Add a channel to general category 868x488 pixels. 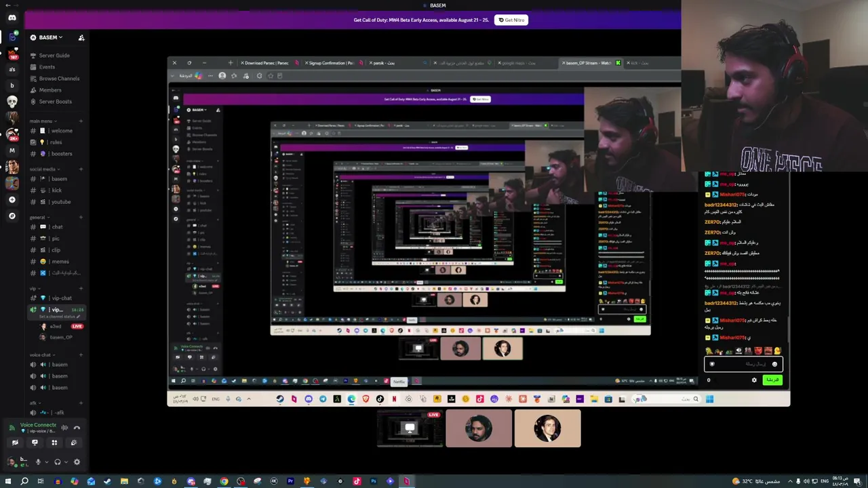click(81, 218)
